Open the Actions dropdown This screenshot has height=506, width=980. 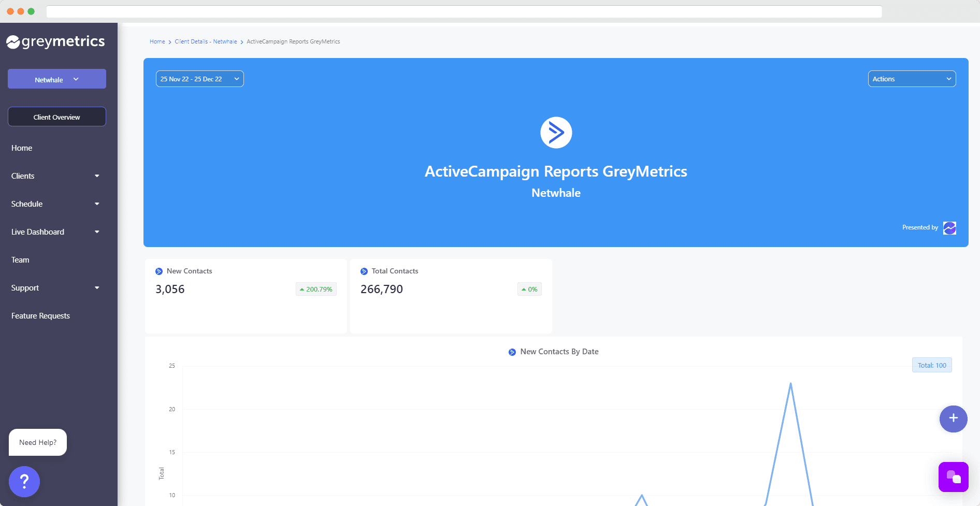click(x=912, y=79)
